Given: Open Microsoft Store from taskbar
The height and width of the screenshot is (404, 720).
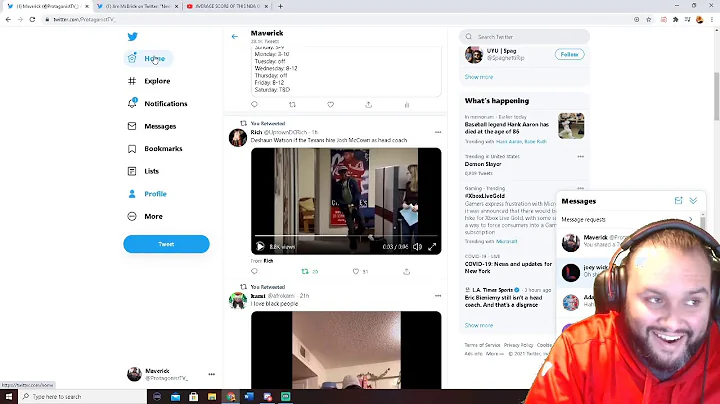Looking at the screenshot, I should click(x=193, y=396).
